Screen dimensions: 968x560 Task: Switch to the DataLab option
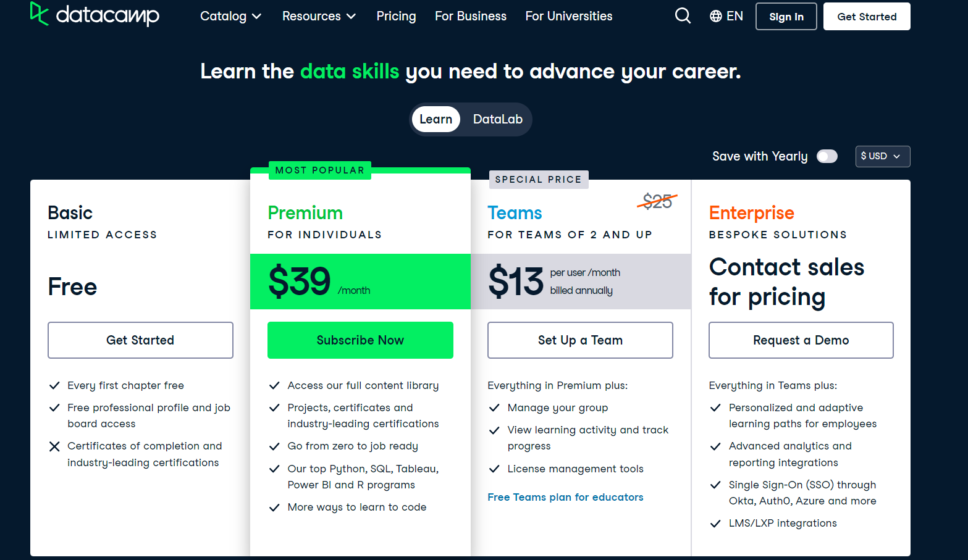(497, 119)
